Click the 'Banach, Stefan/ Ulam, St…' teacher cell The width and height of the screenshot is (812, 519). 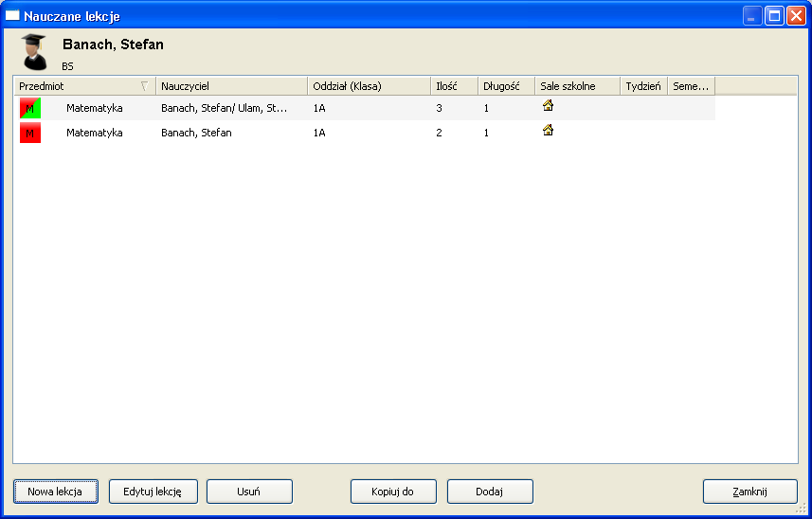pyautogui.click(x=224, y=108)
